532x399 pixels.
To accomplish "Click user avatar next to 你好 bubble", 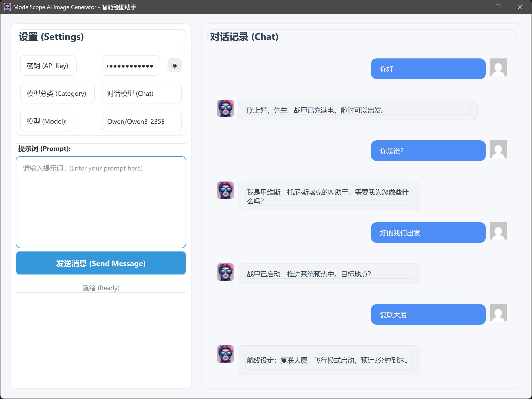I will click(498, 67).
